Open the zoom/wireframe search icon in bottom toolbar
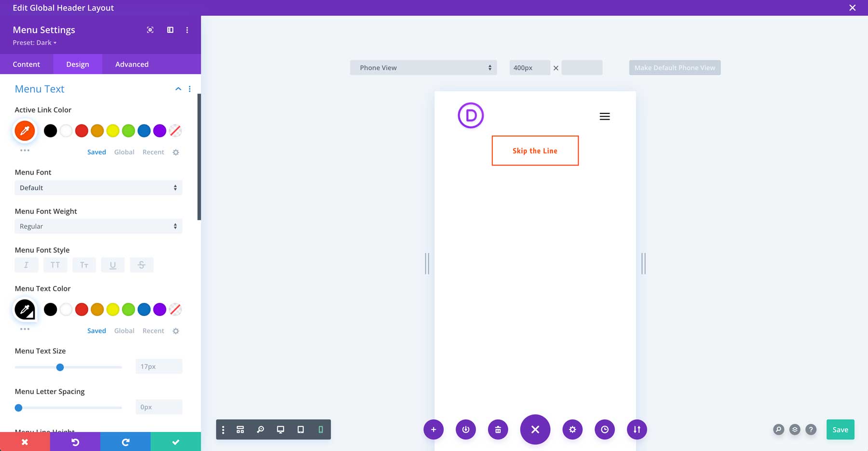The image size is (868, 451). (x=260, y=429)
